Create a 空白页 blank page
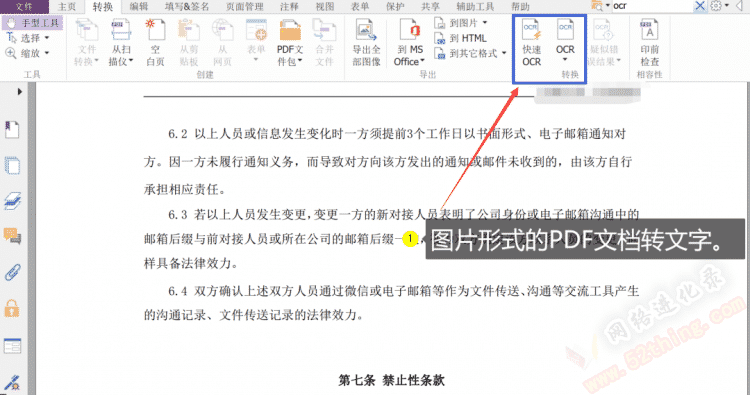 [155, 42]
